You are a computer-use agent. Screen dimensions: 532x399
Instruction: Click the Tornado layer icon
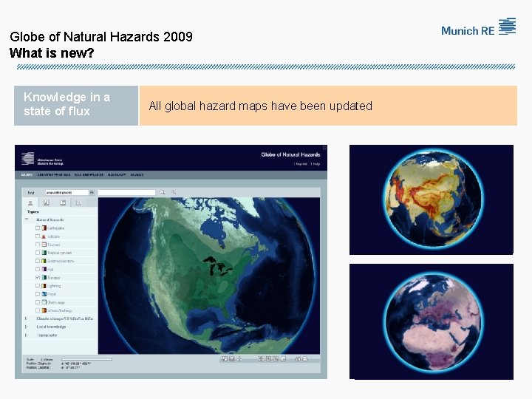click(x=44, y=278)
